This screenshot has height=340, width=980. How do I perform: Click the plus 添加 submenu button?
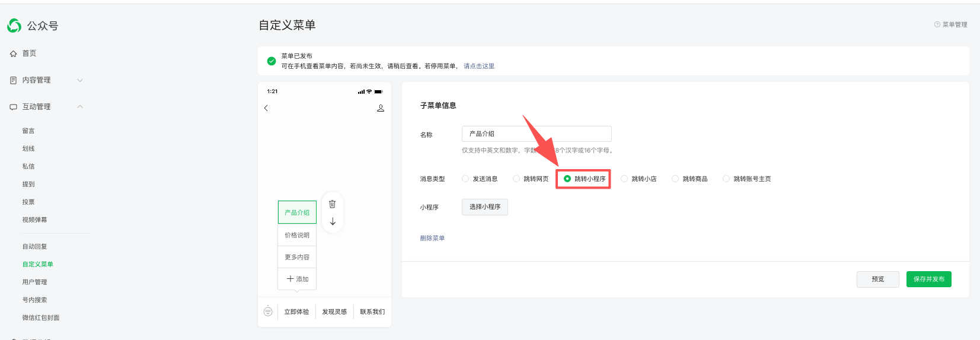(x=297, y=279)
